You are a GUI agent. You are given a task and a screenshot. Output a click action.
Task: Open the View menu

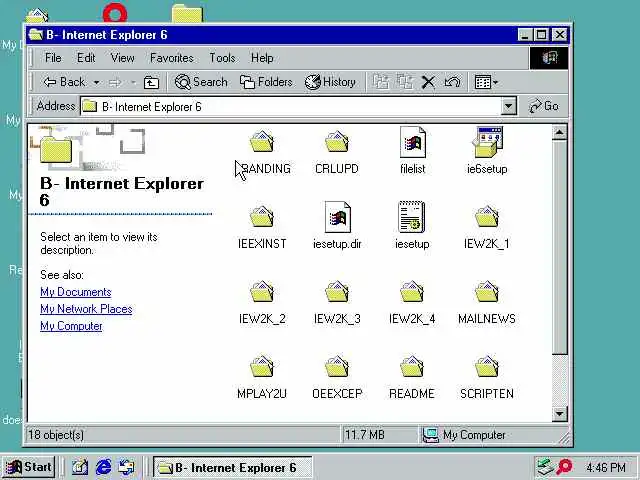(122, 58)
